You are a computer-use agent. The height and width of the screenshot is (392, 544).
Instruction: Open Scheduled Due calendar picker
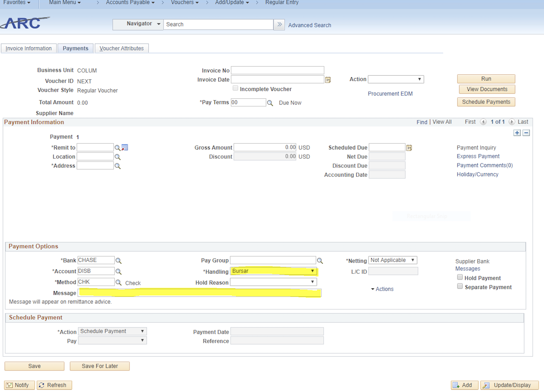coord(409,148)
